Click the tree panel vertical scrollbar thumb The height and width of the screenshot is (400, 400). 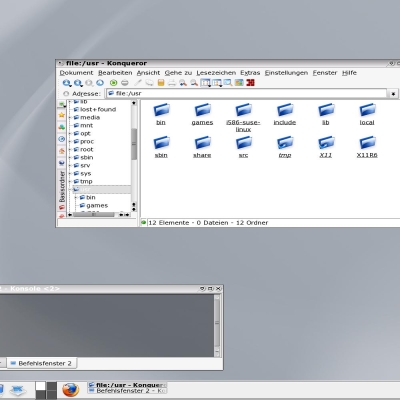134,144
